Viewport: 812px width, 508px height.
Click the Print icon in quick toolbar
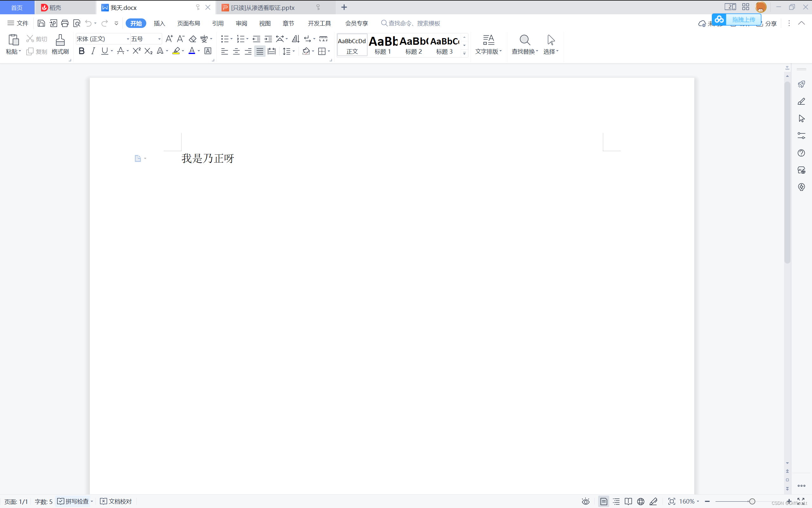coord(65,23)
